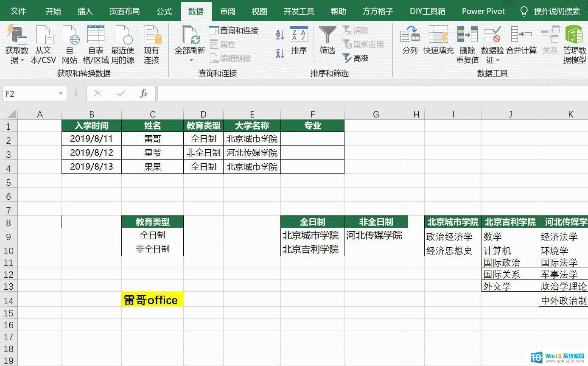This screenshot has height=366, width=588.
Task: Click 编辑链接 (Edit Links)
Action: [230, 59]
